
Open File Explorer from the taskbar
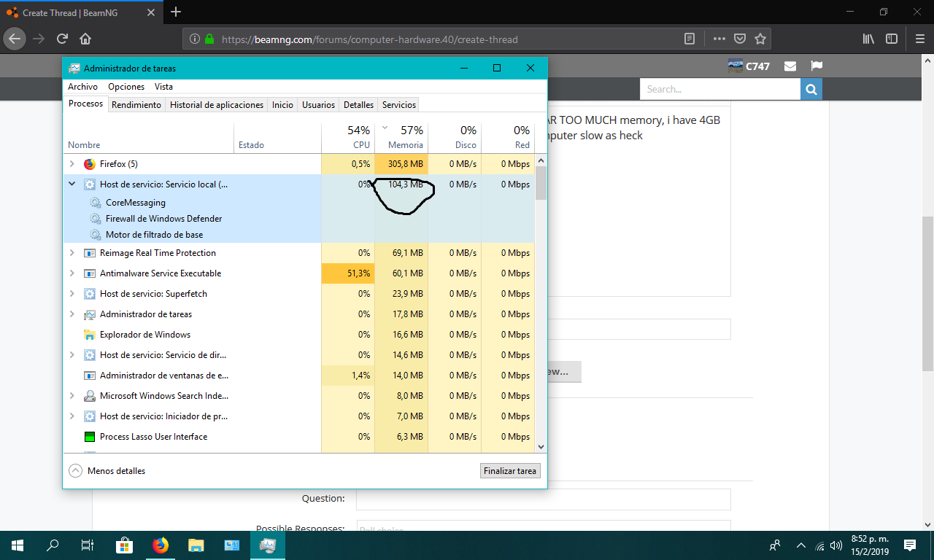click(x=196, y=545)
